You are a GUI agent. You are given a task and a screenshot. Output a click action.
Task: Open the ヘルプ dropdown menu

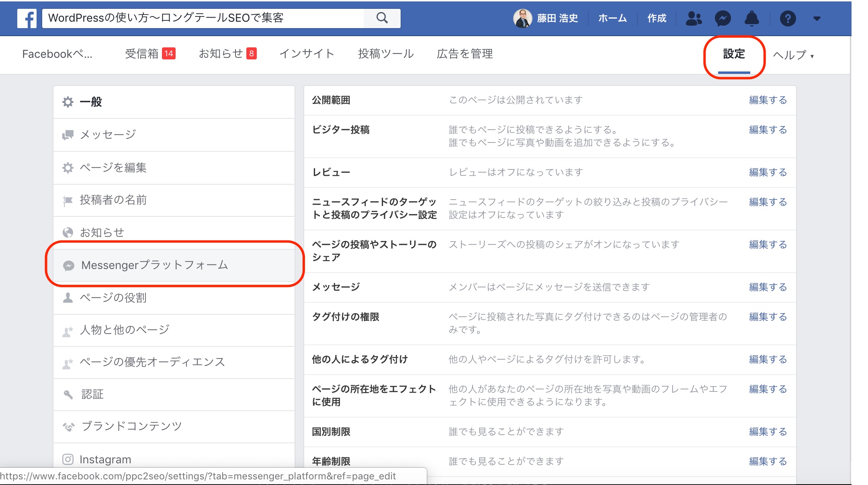[793, 55]
